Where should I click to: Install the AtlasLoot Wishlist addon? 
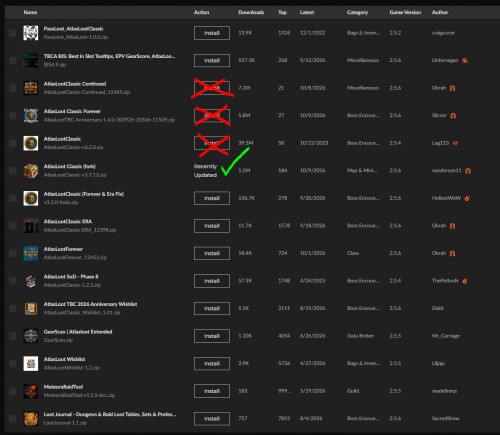click(x=212, y=363)
